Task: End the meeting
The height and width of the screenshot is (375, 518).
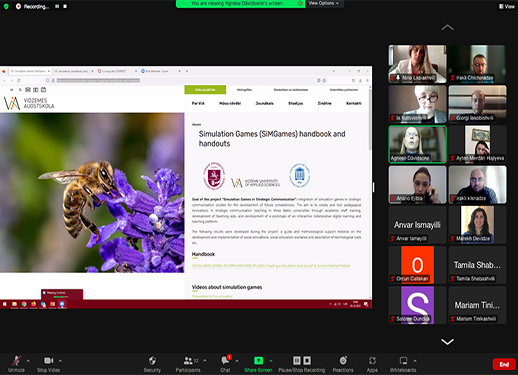Action: 504,364
